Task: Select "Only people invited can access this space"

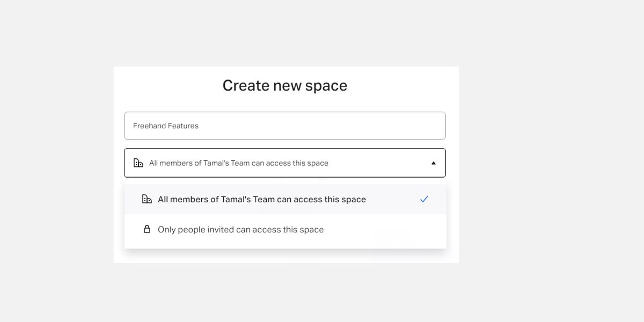Action: 240,230
